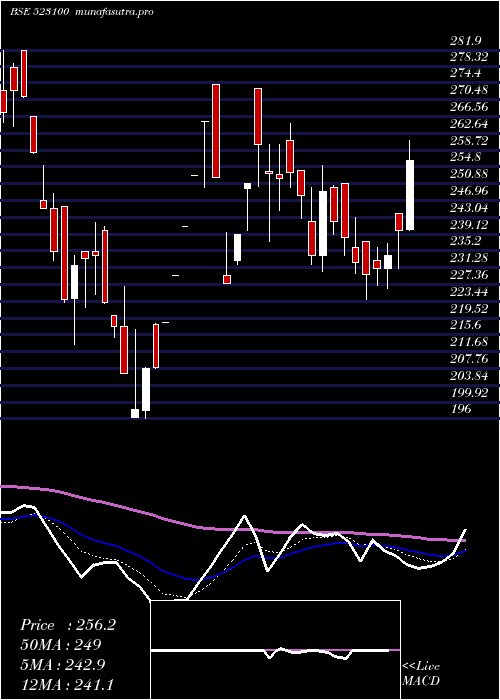
Task: Click inside the MACD indicator panel
Action: (x=275, y=650)
